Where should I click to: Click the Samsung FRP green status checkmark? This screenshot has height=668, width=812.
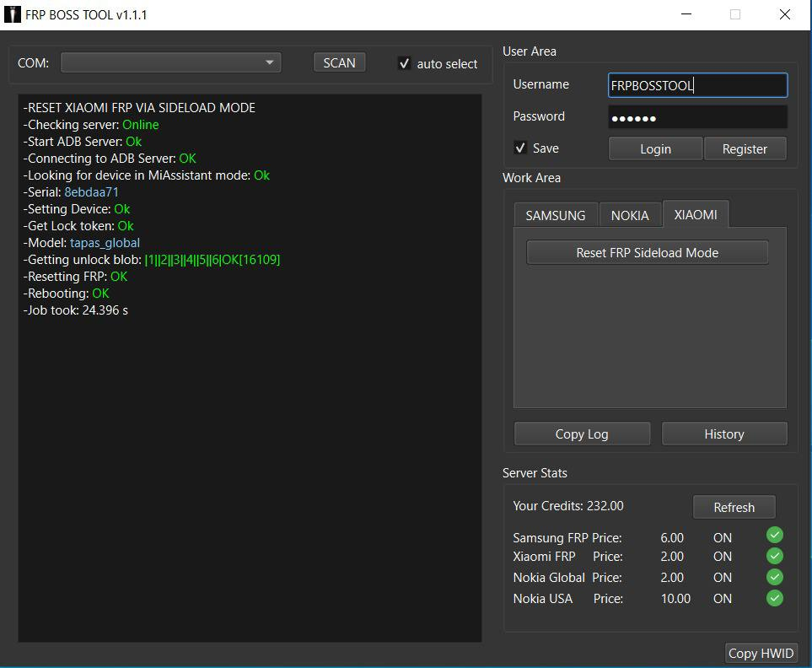tap(774, 535)
